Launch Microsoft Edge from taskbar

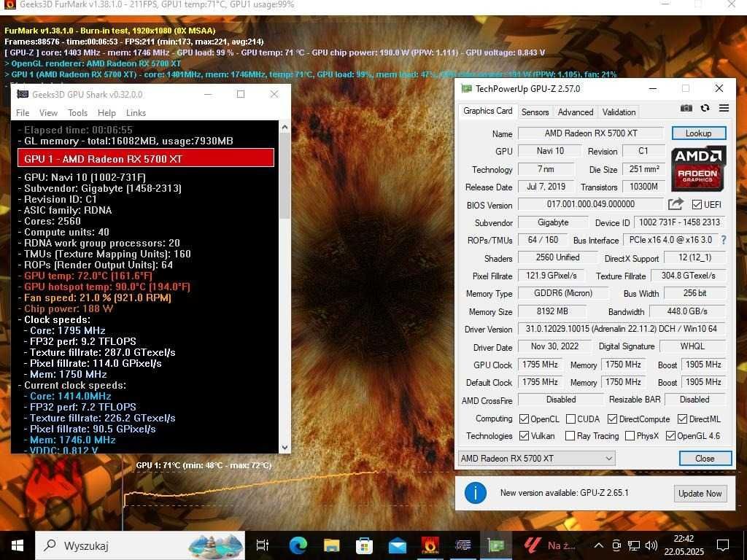pos(298,545)
